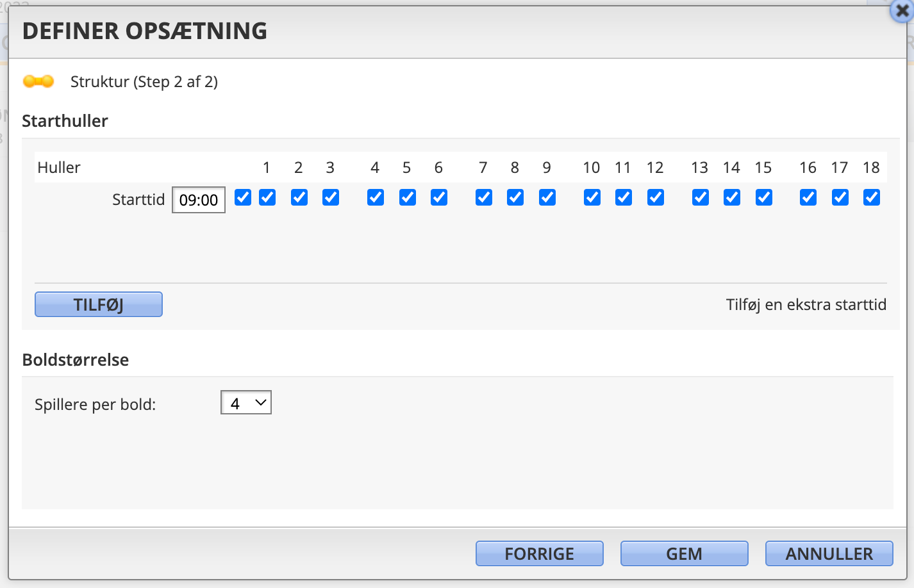Viewport: 914px width, 588px height.
Task: Close the Definer Opsætning dialog
Action: [902, 11]
